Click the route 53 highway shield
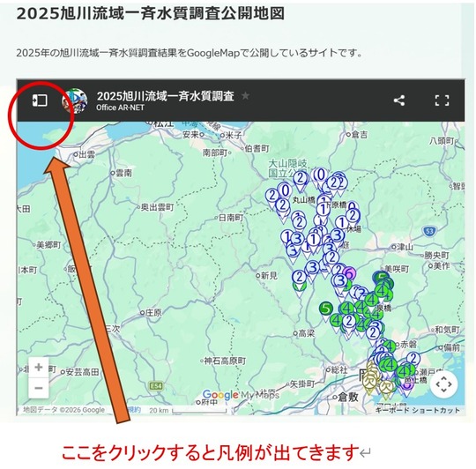Viewport: 476px width, 469px height. (429, 232)
